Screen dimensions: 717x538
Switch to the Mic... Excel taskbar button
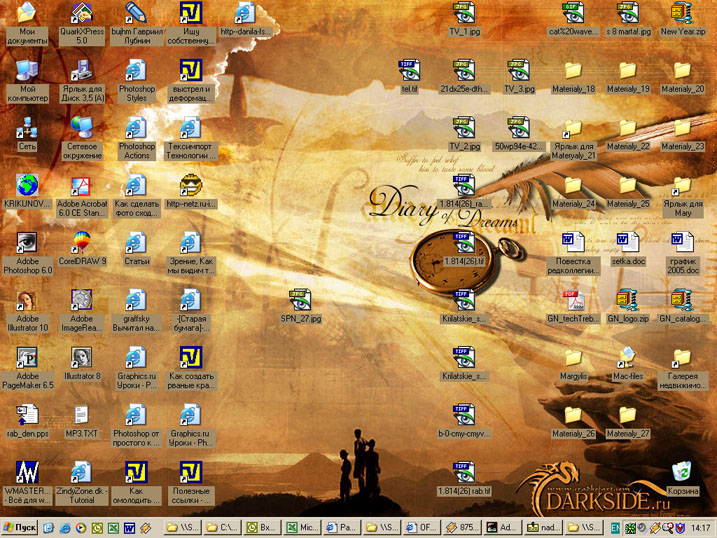point(302,527)
